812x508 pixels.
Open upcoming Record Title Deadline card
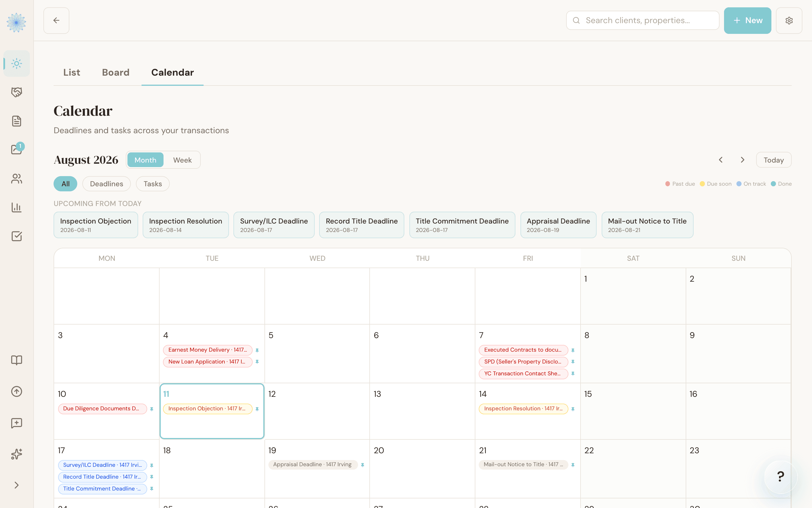coord(362,225)
